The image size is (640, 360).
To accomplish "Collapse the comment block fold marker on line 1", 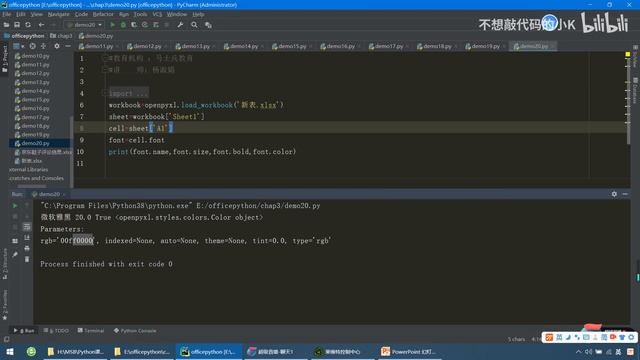I will (104, 58).
